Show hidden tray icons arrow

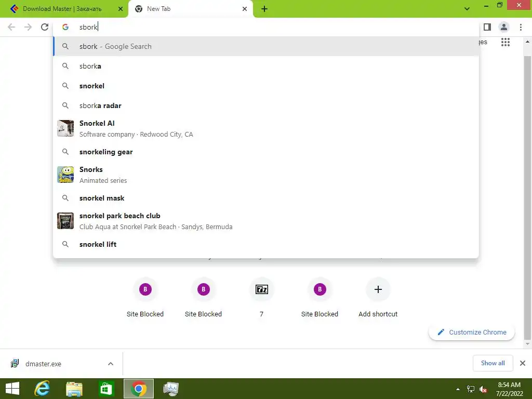(x=458, y=389)
